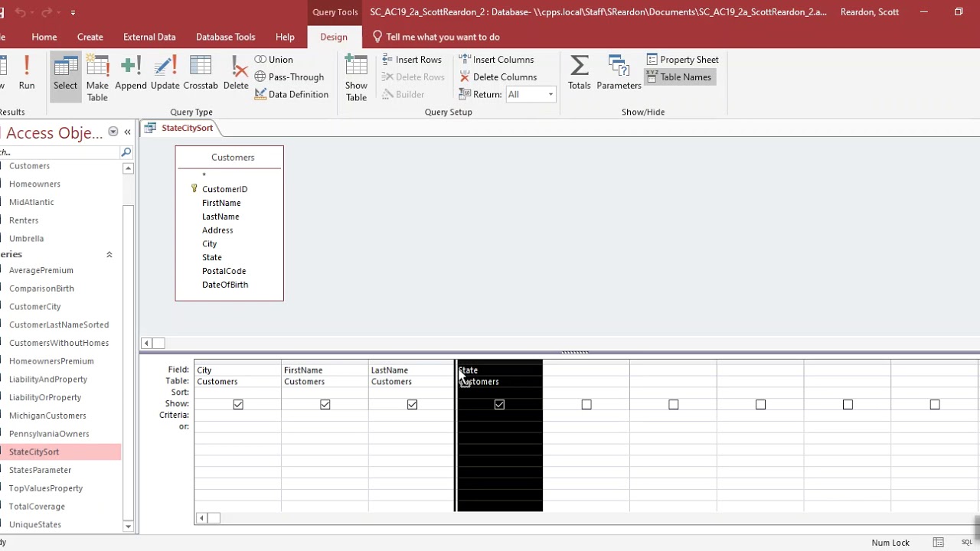This screenshot has width=980, height=551.
Task: Toggle the Totals row
Action: tap(579, 73)
